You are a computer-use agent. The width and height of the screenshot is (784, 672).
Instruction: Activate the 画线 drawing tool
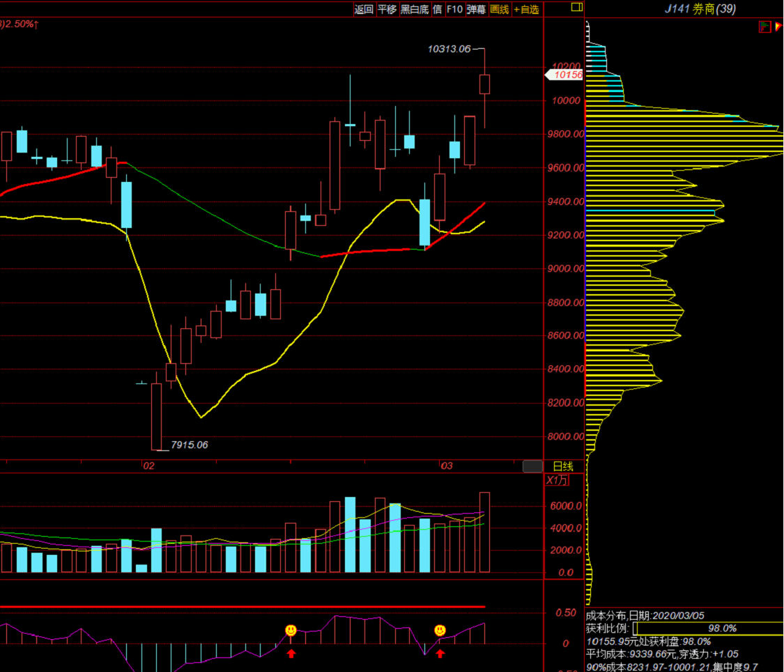point(500,10)
